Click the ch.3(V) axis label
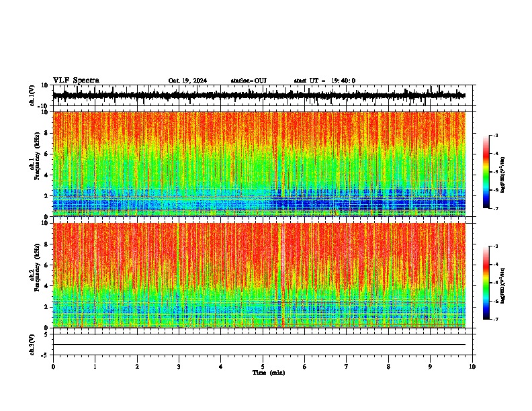The image size is (532, 411). 32,345
